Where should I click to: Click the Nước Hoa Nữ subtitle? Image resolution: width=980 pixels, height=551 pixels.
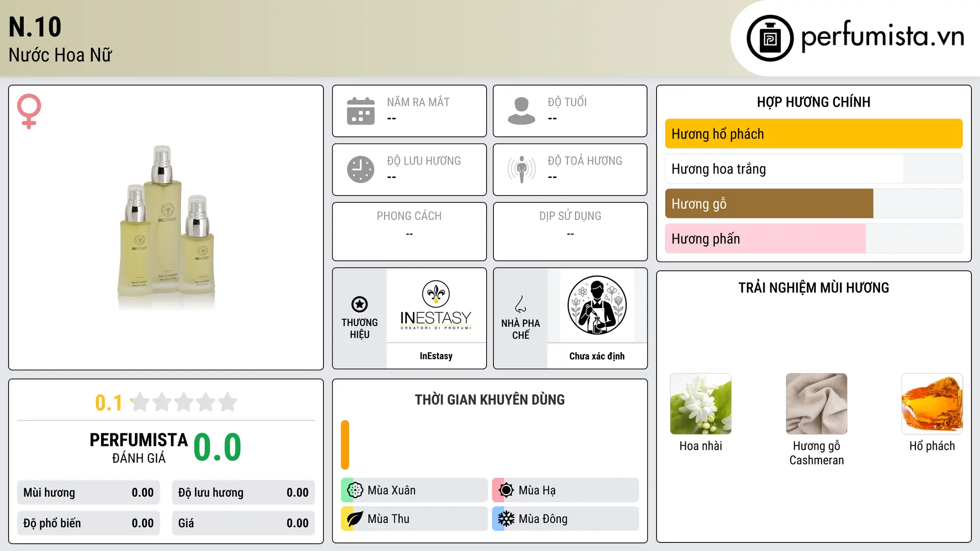click(60, 55)
